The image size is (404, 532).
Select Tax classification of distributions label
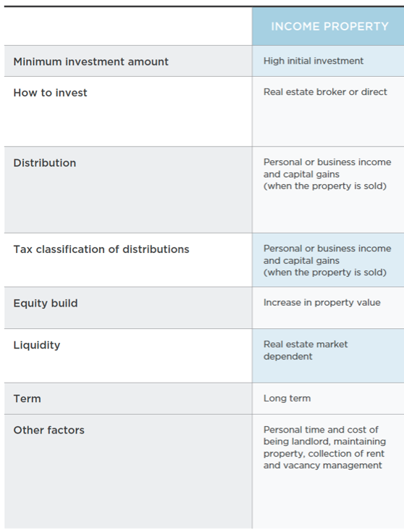(x=101, y=249)
